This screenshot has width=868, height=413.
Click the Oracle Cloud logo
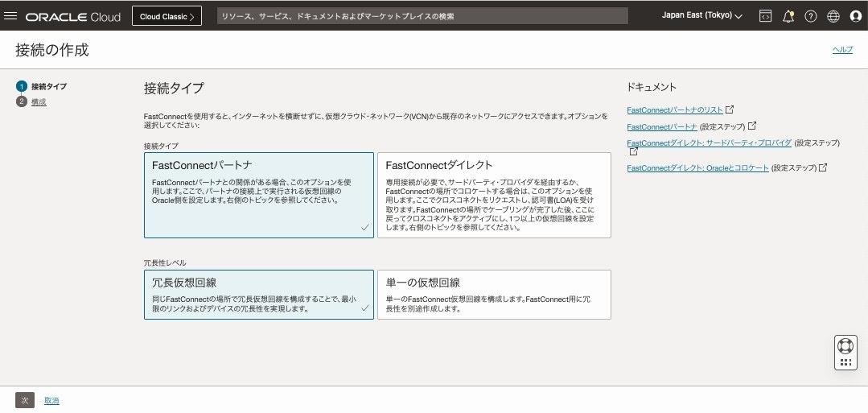[72, 17]
